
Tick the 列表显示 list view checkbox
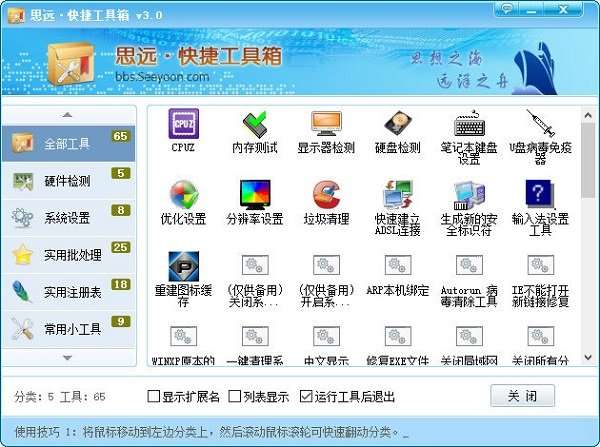point(235,396)
